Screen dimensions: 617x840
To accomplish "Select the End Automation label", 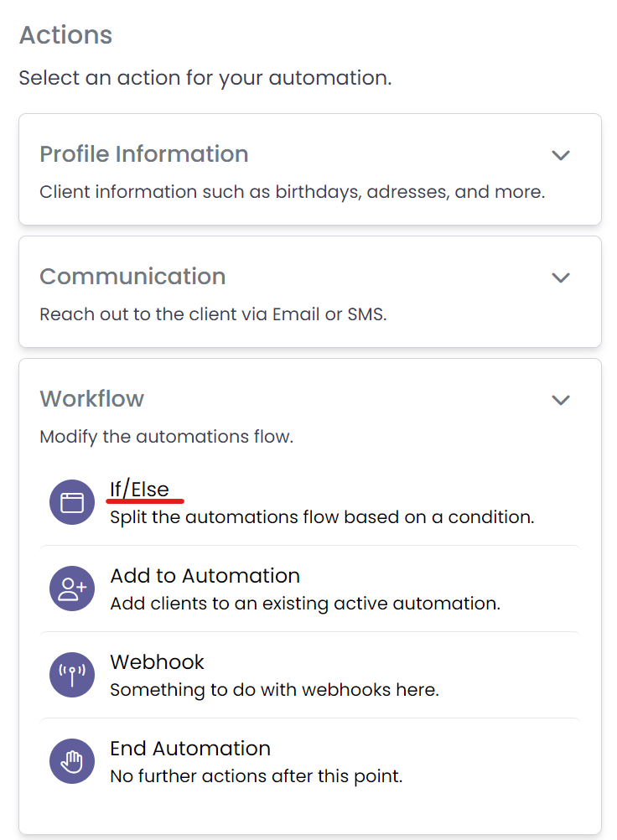I will [189, 749].
